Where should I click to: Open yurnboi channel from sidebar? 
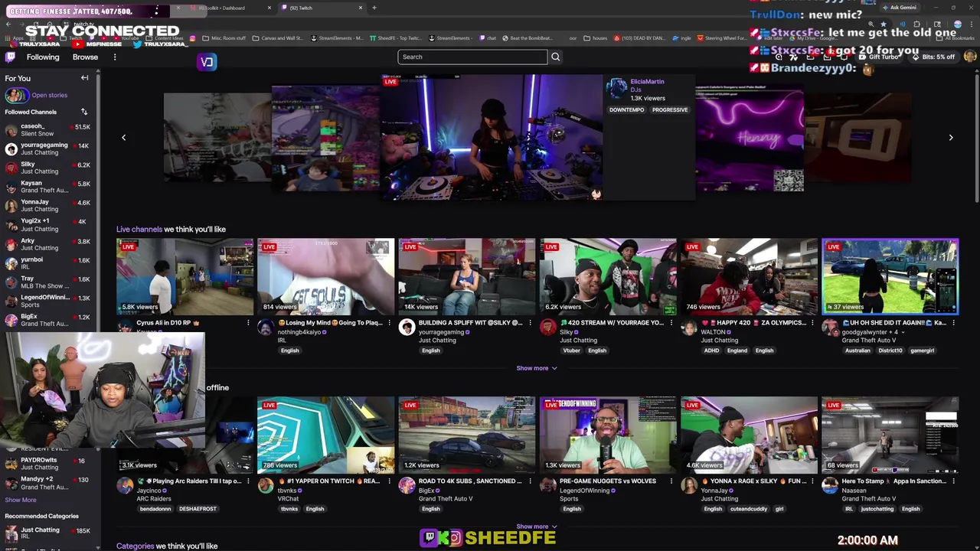pos(47,263)
